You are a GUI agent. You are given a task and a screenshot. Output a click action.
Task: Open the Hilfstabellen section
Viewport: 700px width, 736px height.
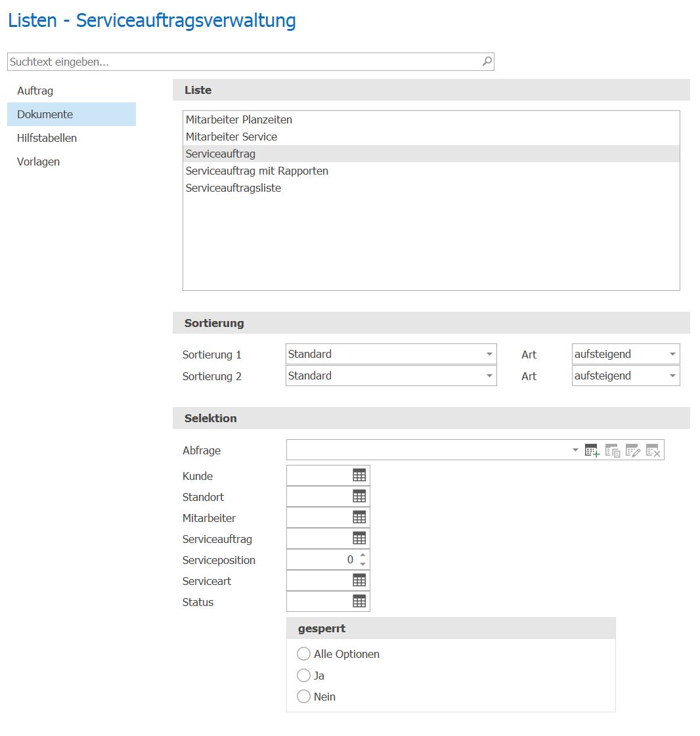tap(72, 138)
